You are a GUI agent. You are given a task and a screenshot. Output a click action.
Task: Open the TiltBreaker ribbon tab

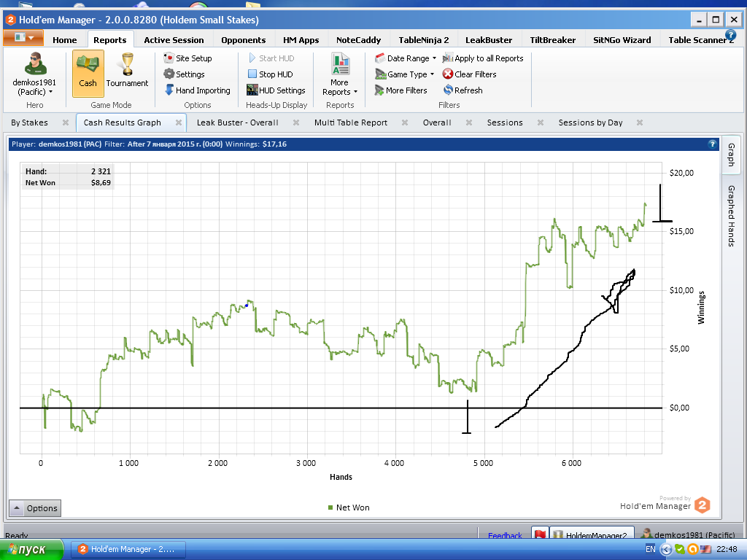coord(553,40)
